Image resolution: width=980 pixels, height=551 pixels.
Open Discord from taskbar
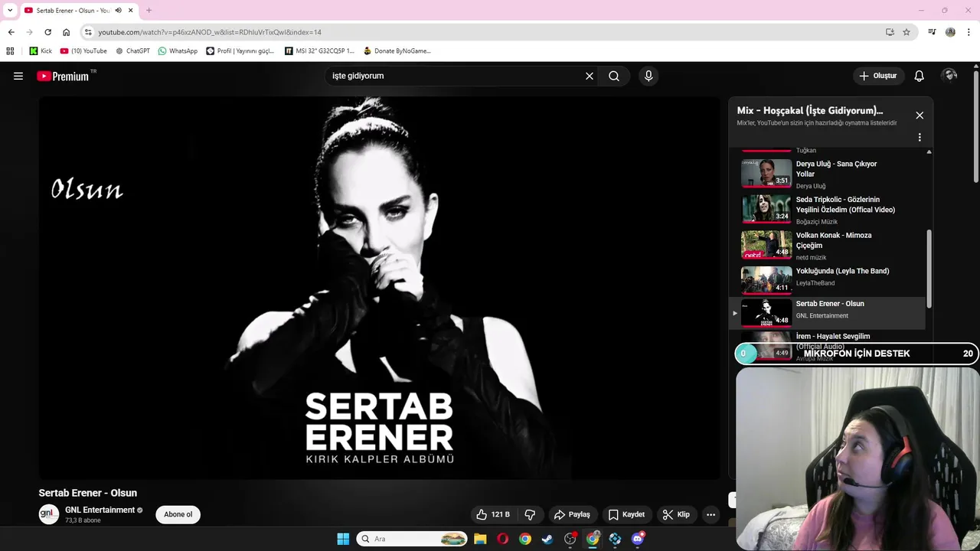coord(638,539)
